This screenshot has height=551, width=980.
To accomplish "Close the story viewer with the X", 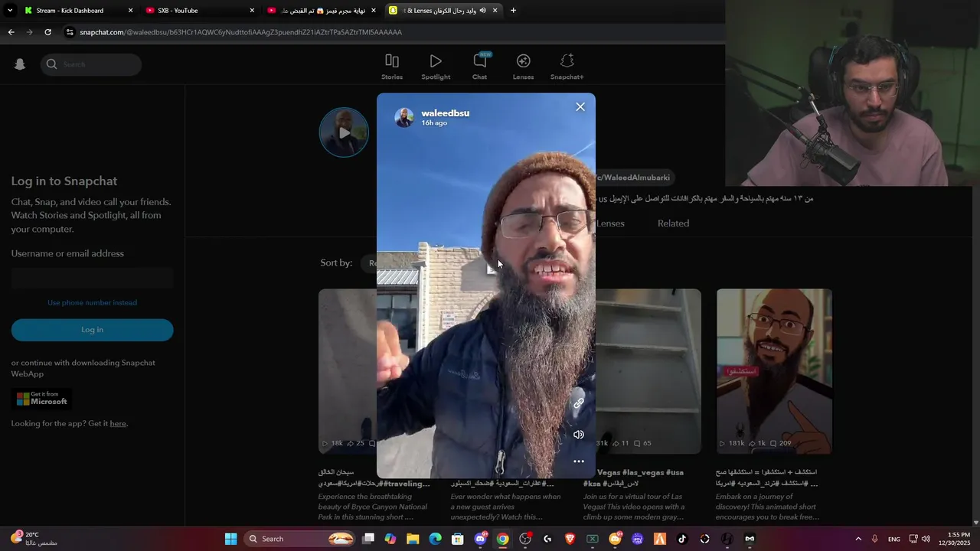I will (580, 107).
